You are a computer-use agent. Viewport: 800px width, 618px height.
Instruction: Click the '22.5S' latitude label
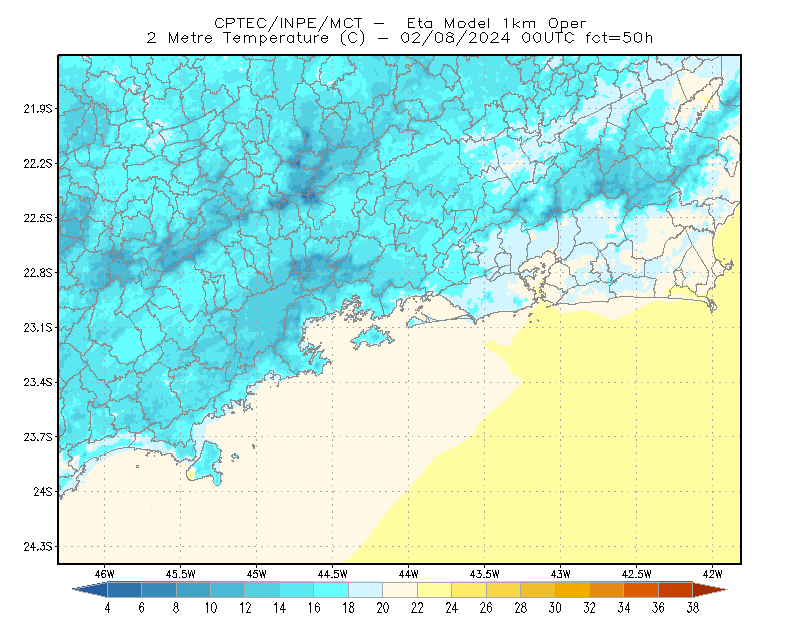tap(38, 218)
